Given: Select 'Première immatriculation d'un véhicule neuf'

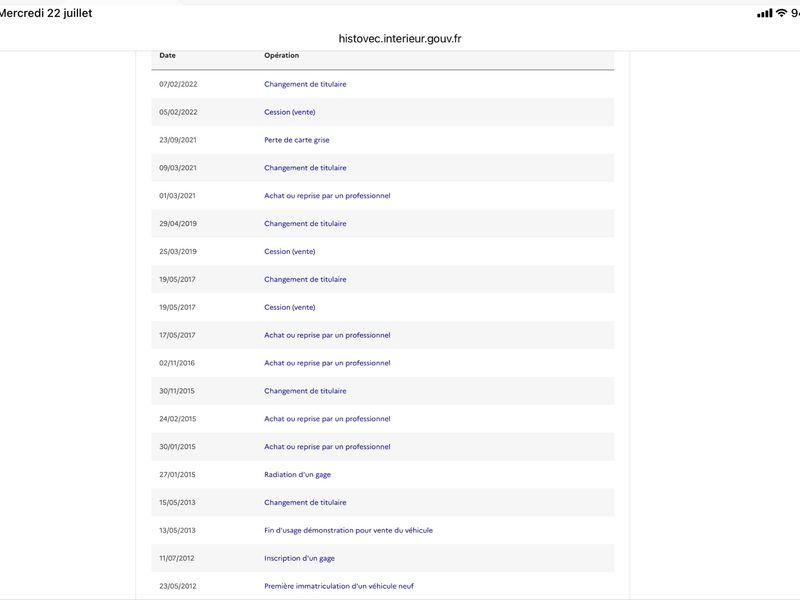Looking at the screenshot, I should pyautogui.click(x=339, y=586).
